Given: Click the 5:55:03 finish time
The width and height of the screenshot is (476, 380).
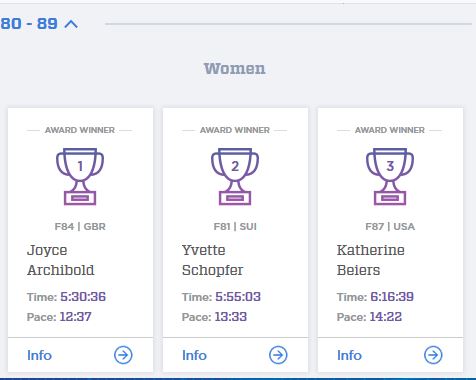Looking at the screenshot, I should click(x=238, y=297).
